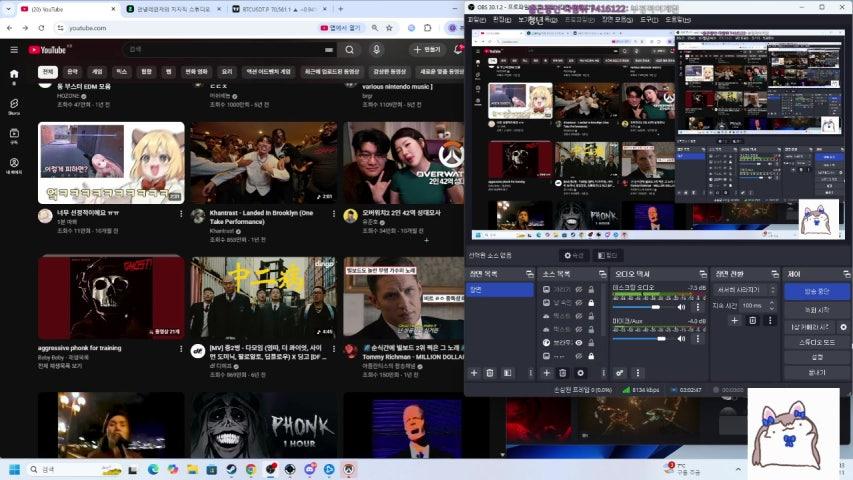
Task: Toggle the lock on the first source
Action: pyautogui.click(x=591, y=289)
